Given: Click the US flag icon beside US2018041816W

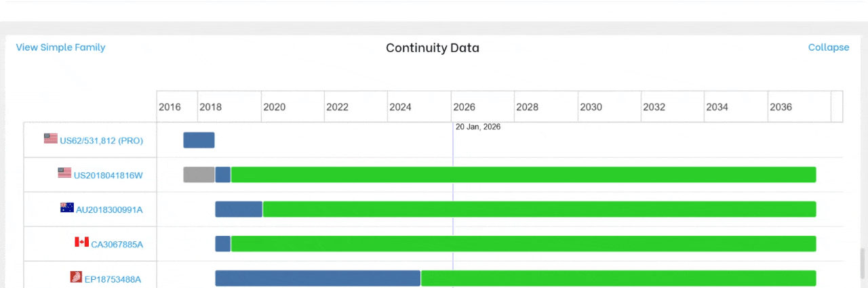Looking at the screenshot, I should [64, 173].
